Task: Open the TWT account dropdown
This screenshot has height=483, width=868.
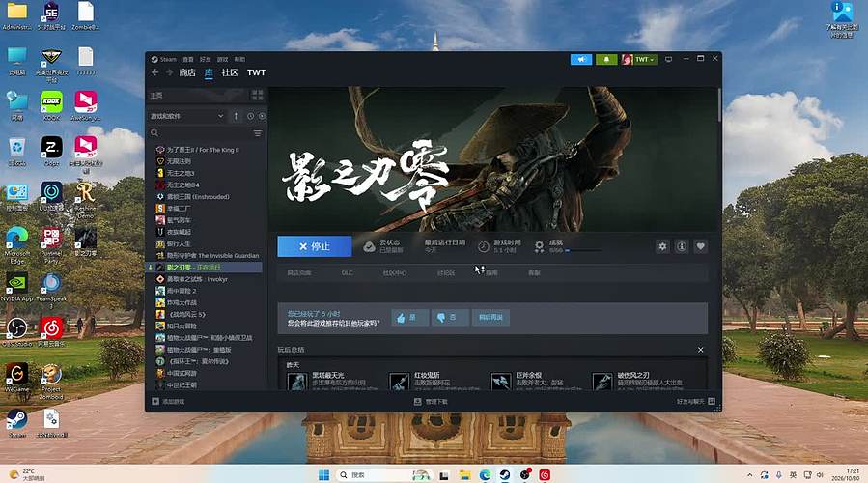Action: pos(639,59)
